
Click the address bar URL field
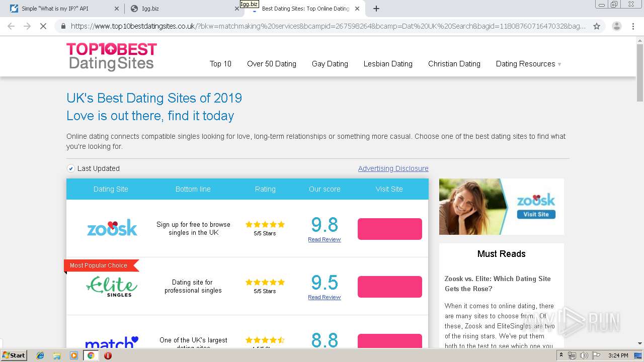(x=328, y=26)
